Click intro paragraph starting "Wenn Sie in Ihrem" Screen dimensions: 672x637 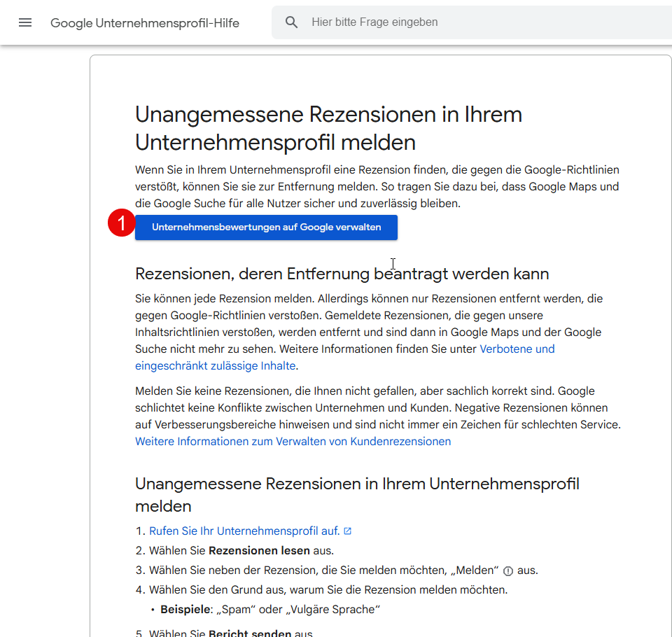[377, 187]
